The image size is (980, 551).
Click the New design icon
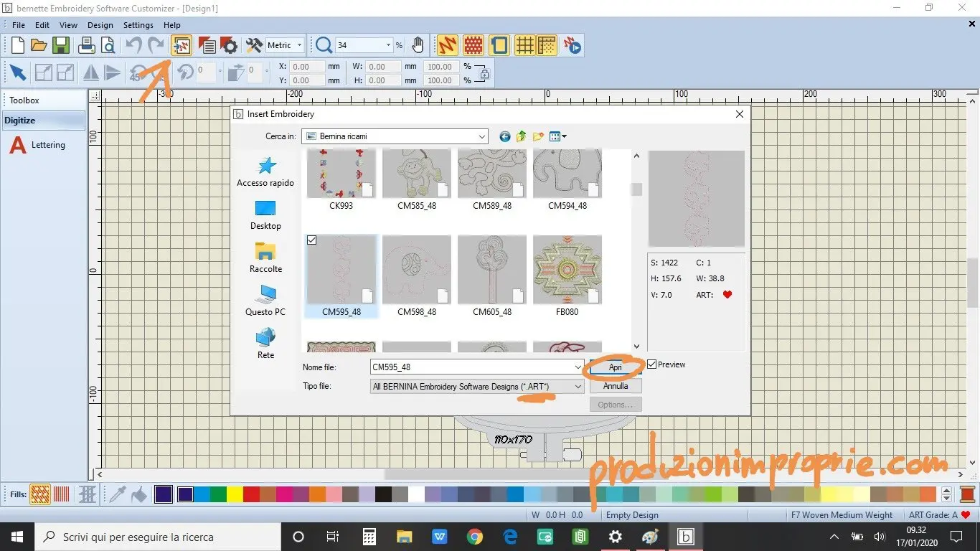point(17,45)
